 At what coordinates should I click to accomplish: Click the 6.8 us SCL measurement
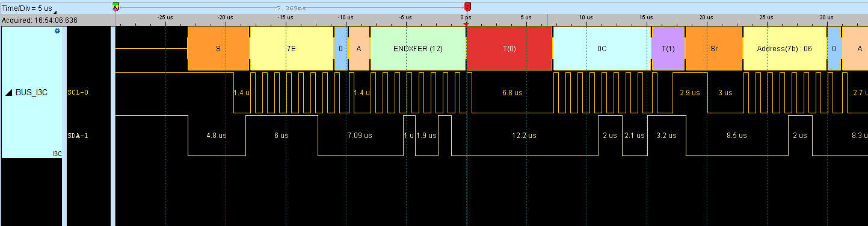pos(512,93)
